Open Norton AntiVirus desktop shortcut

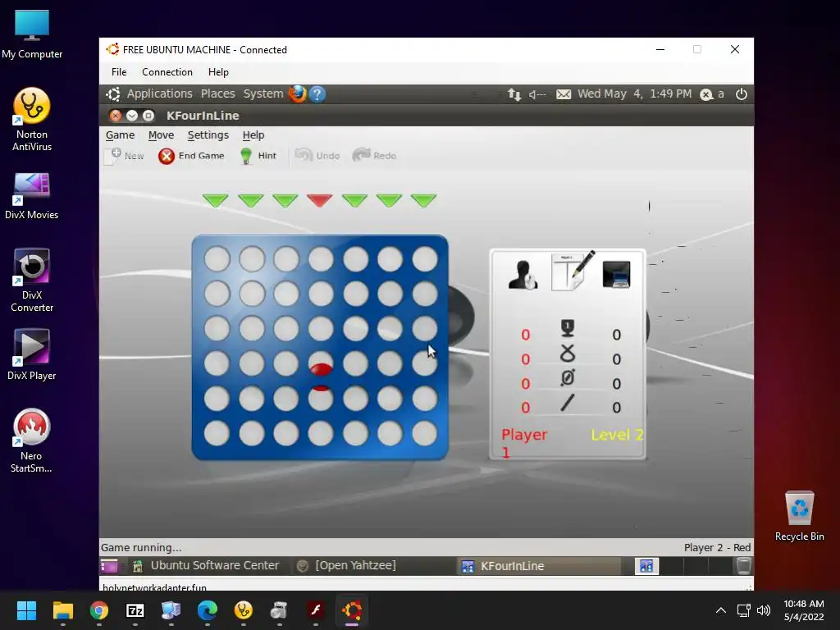32,119
